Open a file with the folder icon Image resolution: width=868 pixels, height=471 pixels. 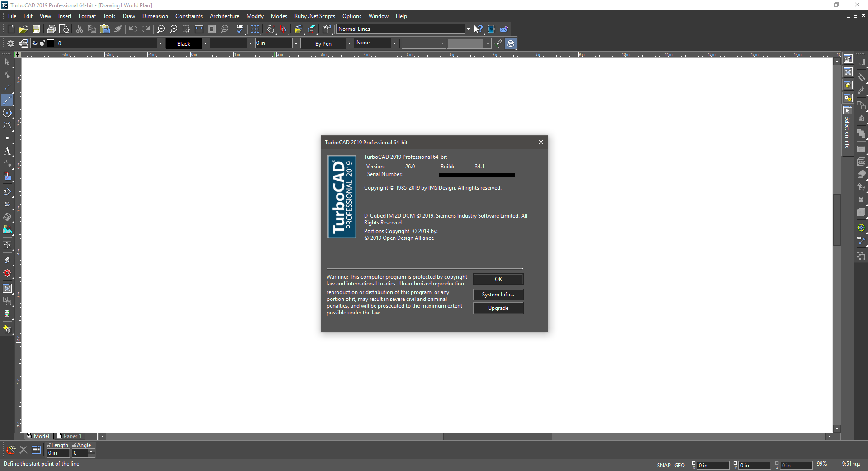24,29
